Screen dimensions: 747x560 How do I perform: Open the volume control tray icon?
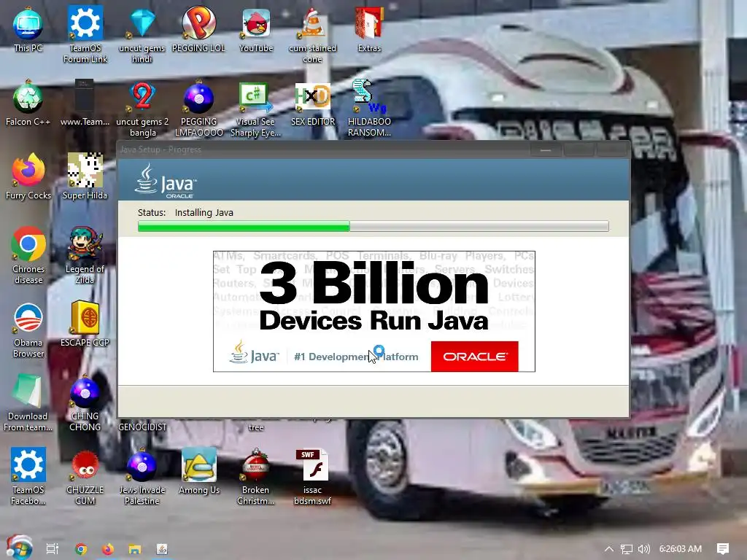pos(643,549)
